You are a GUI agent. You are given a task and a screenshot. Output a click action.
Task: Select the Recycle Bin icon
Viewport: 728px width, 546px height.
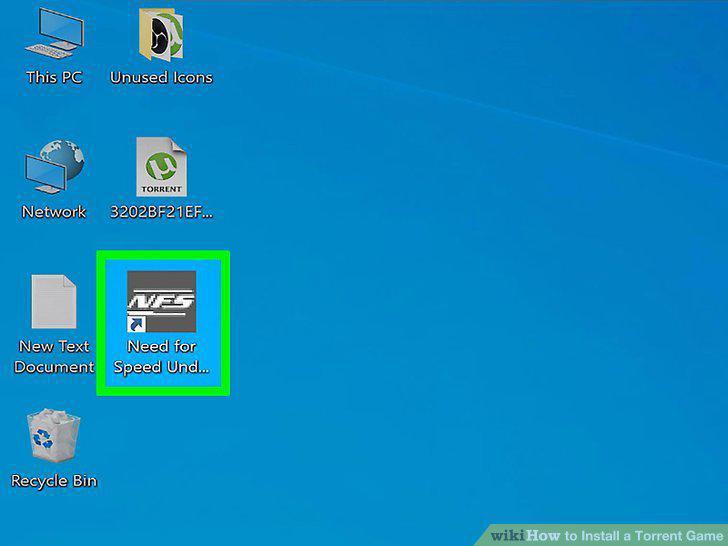click(x=53, y=435)
